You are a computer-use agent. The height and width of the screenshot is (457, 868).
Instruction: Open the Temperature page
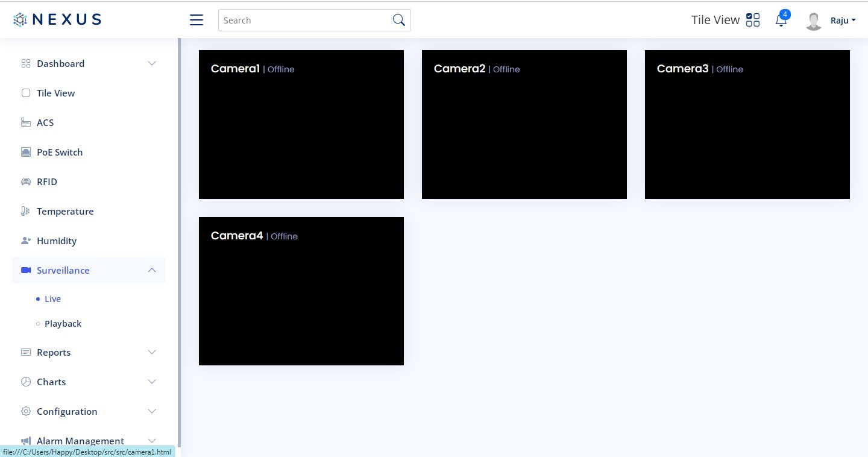tap(64, 211)
